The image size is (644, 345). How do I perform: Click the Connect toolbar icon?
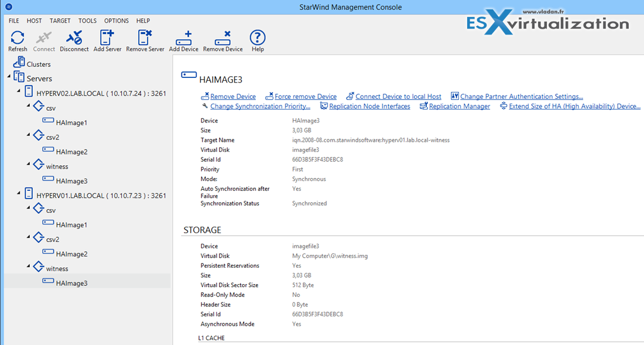click(x=43, y=38)
